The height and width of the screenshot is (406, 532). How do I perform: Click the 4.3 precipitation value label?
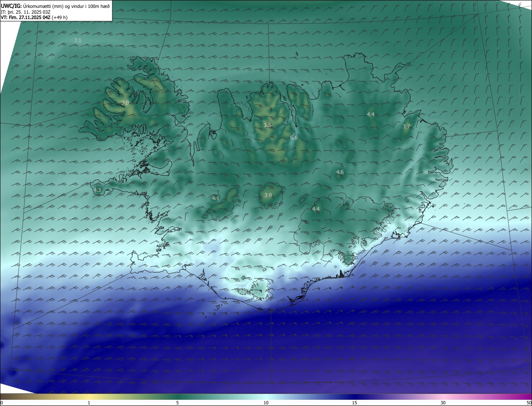[97, 190]
